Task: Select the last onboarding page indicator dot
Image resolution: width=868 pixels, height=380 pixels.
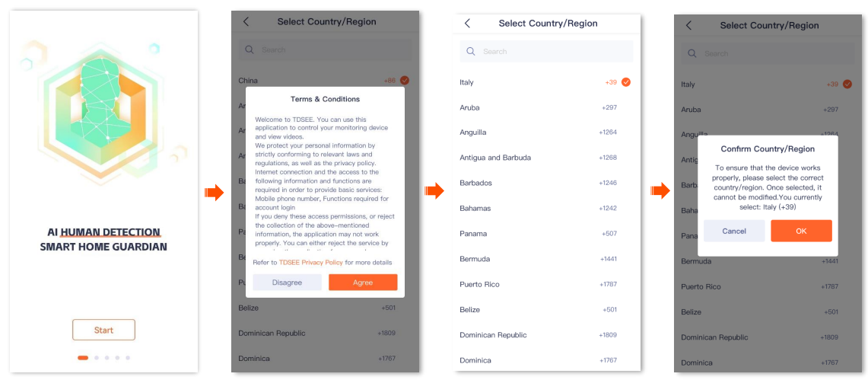Action: point(128,357)
